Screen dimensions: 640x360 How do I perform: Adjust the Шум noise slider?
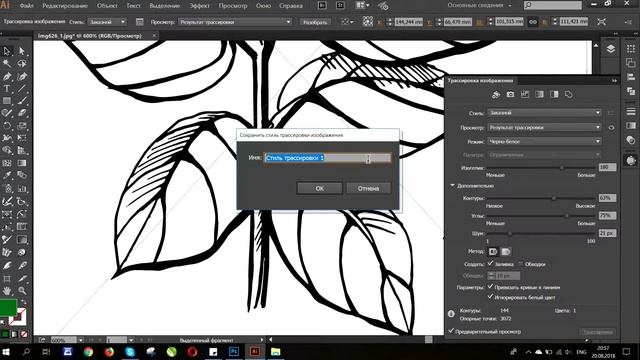click(x=509, y=233)
